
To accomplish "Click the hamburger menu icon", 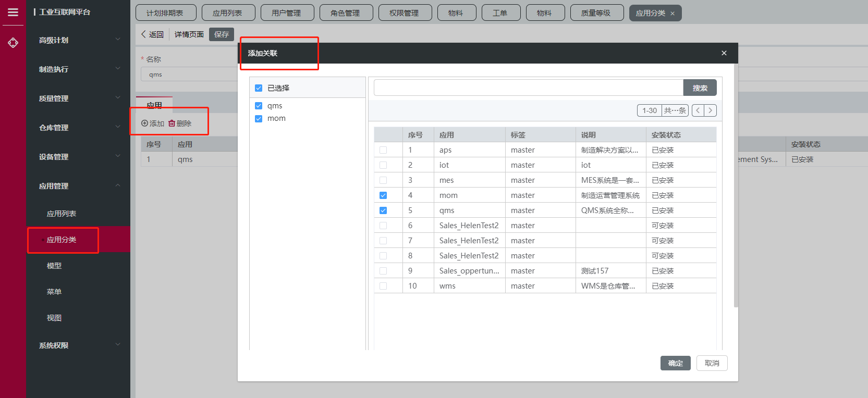I will coord(13,12).
